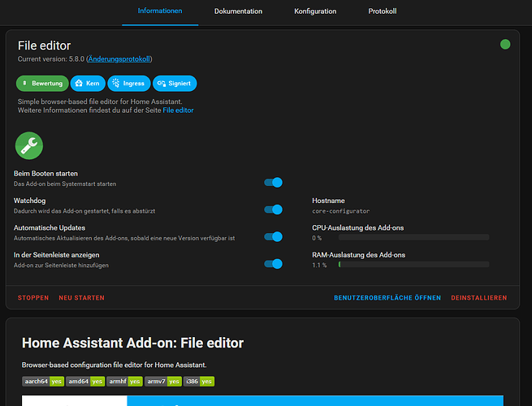Click BENUTZEROBERFLÄCHE ÖFFNEN button
Viewport: 532px width, 406px height.
click(x=387, y=298)
